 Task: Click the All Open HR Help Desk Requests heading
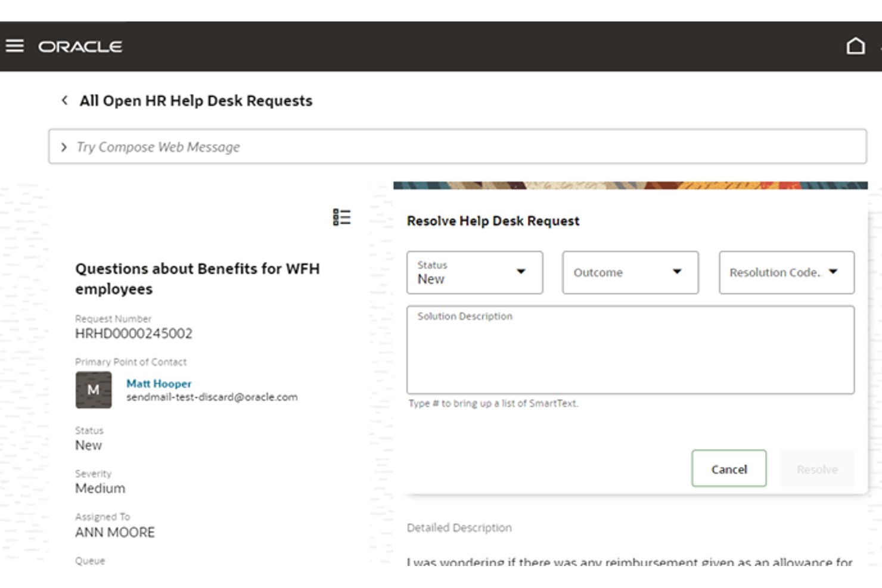196,101
